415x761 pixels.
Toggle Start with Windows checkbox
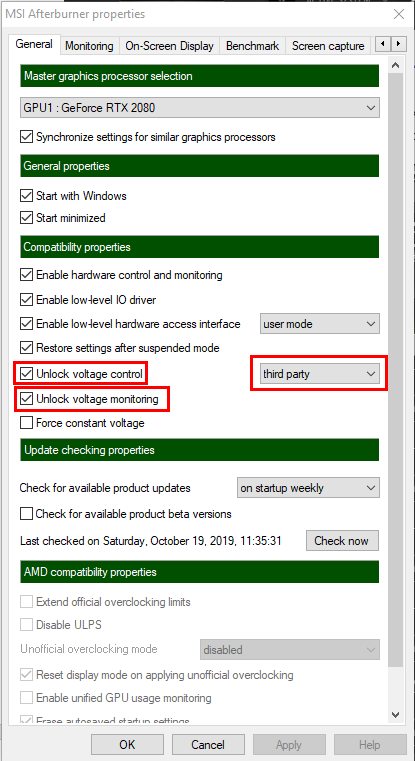tap(26, 196)
